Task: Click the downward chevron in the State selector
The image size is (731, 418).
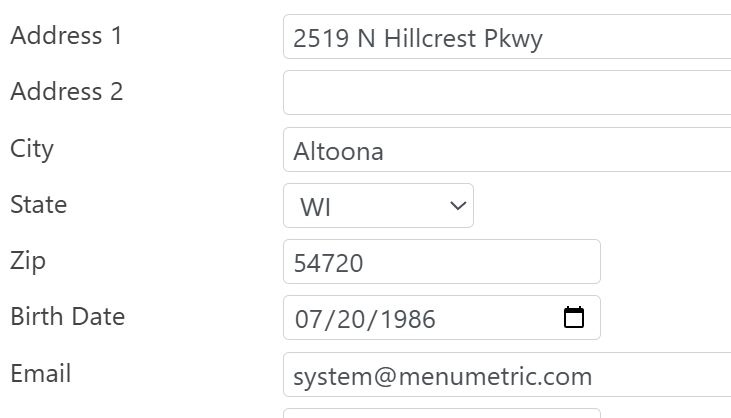Action: pyautogui.click(x=458, y=206)
